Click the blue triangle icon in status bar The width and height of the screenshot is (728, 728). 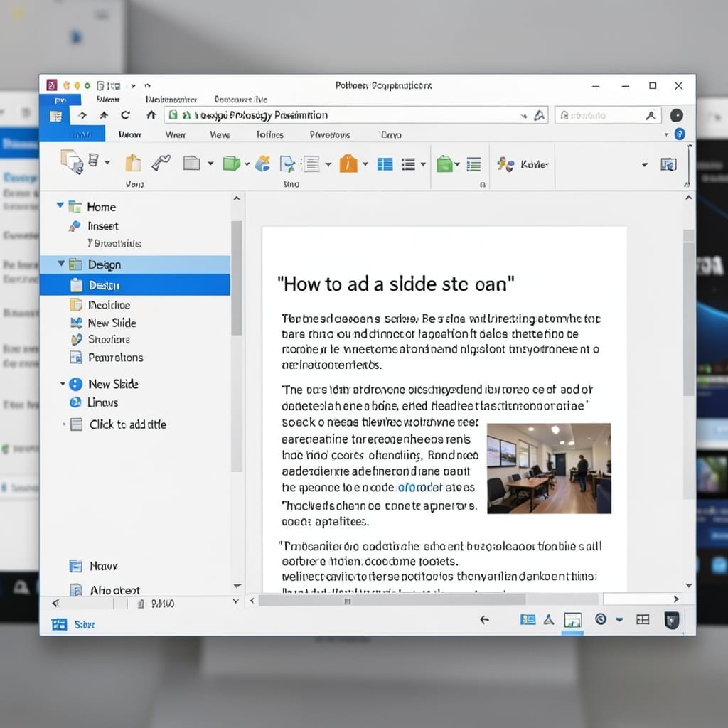549,619
